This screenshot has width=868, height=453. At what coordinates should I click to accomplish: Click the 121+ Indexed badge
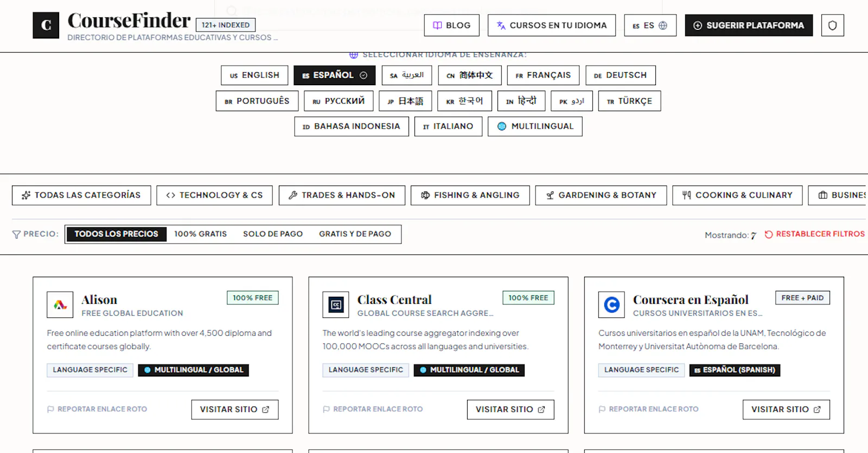click(x=226, y=25)
